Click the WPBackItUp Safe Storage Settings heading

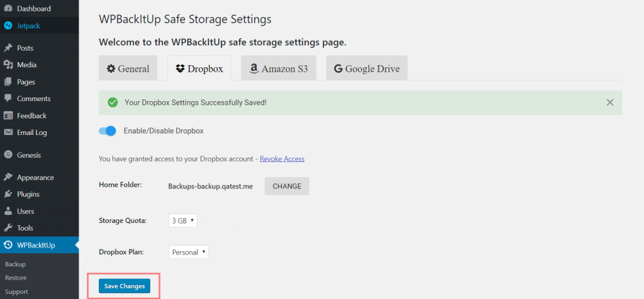click(x=186, y=19)
